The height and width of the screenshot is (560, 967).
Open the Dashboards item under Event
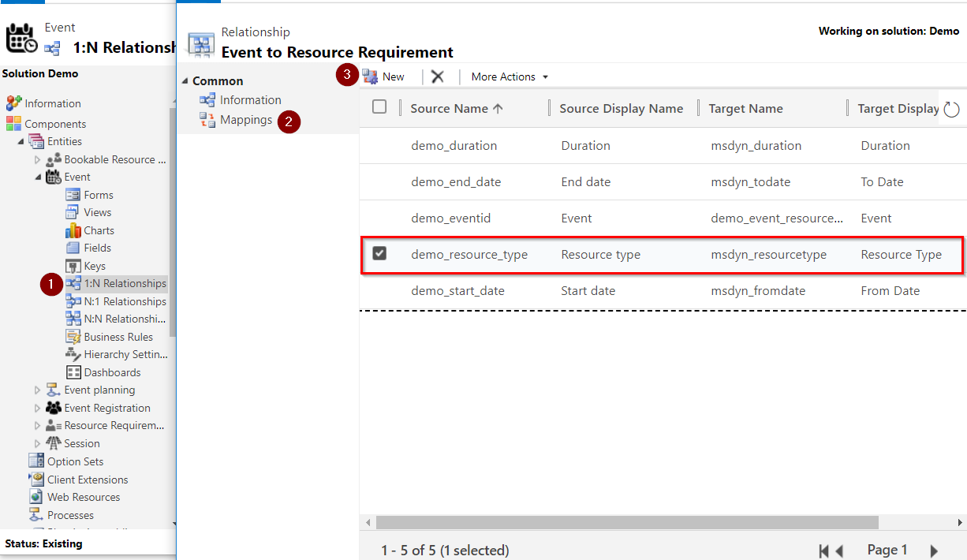(112, 372)
